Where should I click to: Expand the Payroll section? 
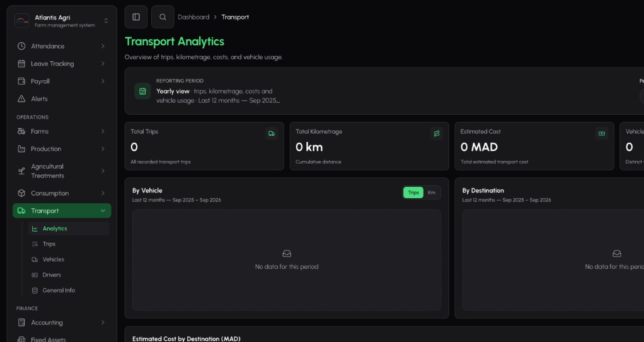[x=62, y=81]
